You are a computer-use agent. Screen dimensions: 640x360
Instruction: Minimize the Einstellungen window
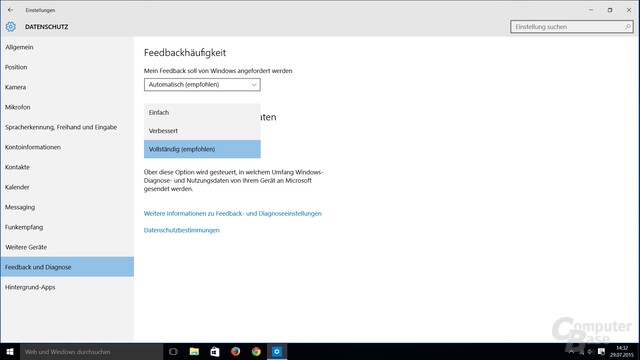(x=591, y=10)
